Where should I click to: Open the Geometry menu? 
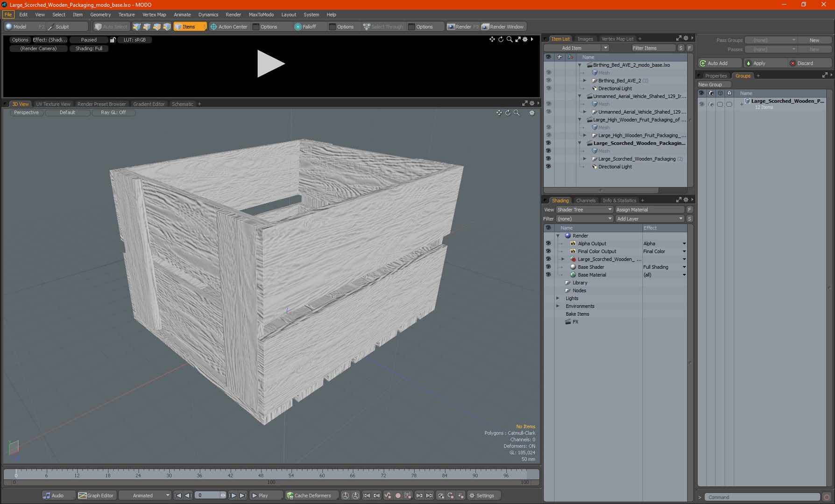point(100,14)
